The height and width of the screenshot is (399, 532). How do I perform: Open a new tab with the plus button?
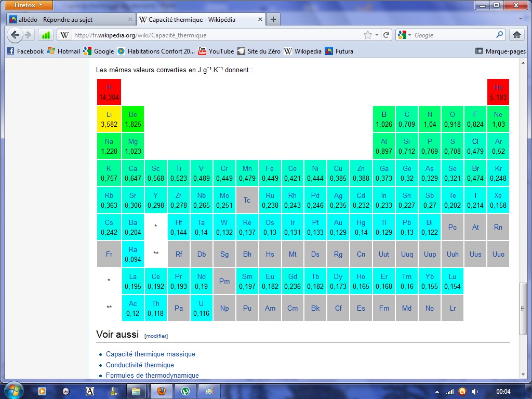tap(273, 19)
